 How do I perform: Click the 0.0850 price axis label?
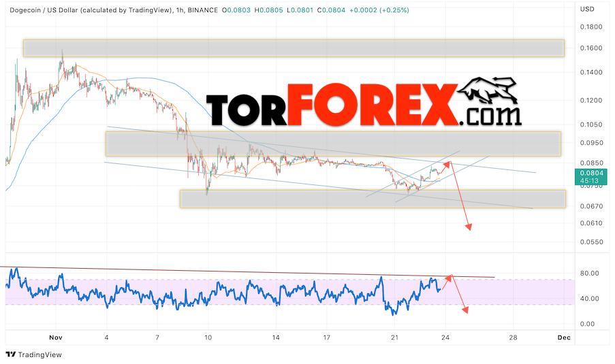(x=591, y=163)
